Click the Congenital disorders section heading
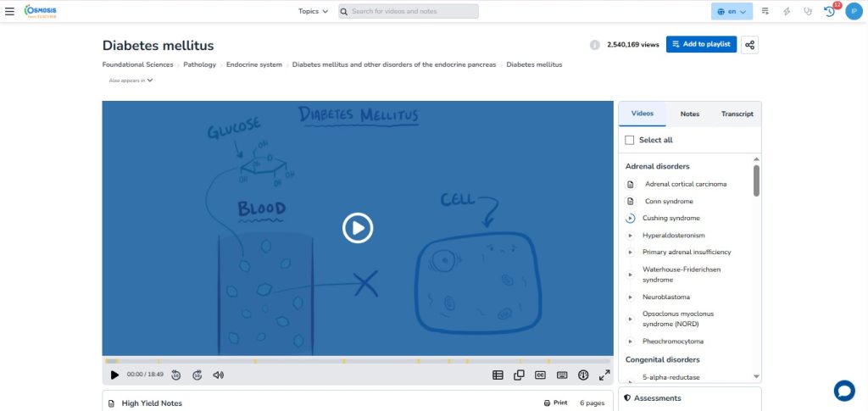The height and width of the screenshot is (411, 868). pos(663,359)
